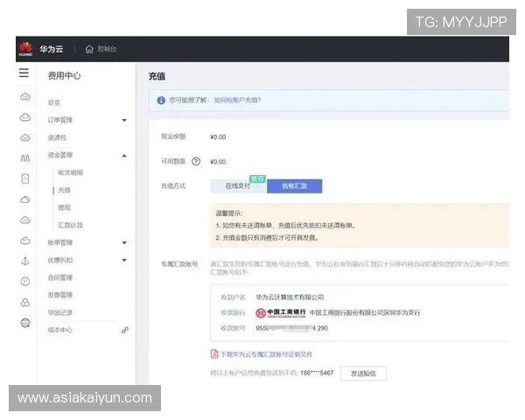Click the disk storage sidebar icon

click(x=25, y=178)
